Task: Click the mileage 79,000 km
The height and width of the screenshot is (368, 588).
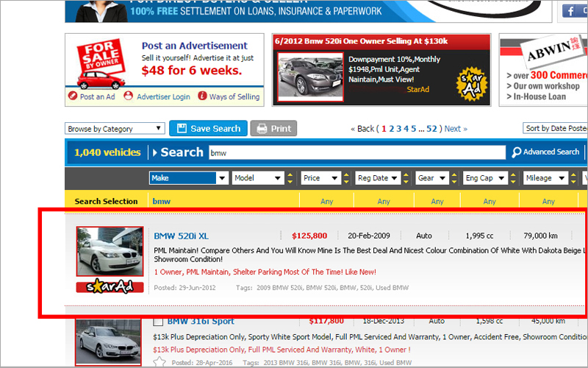Action: 540,236
